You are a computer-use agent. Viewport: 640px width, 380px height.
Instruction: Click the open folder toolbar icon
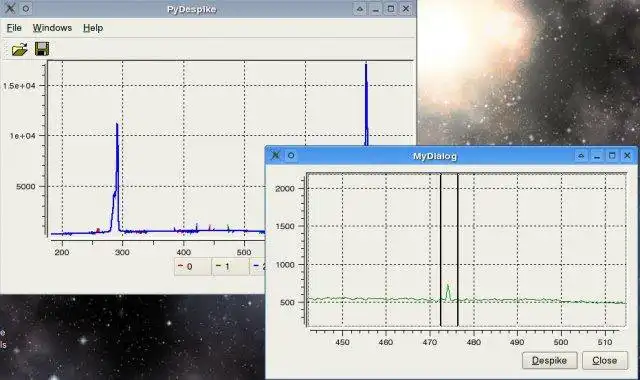[20, 49]
